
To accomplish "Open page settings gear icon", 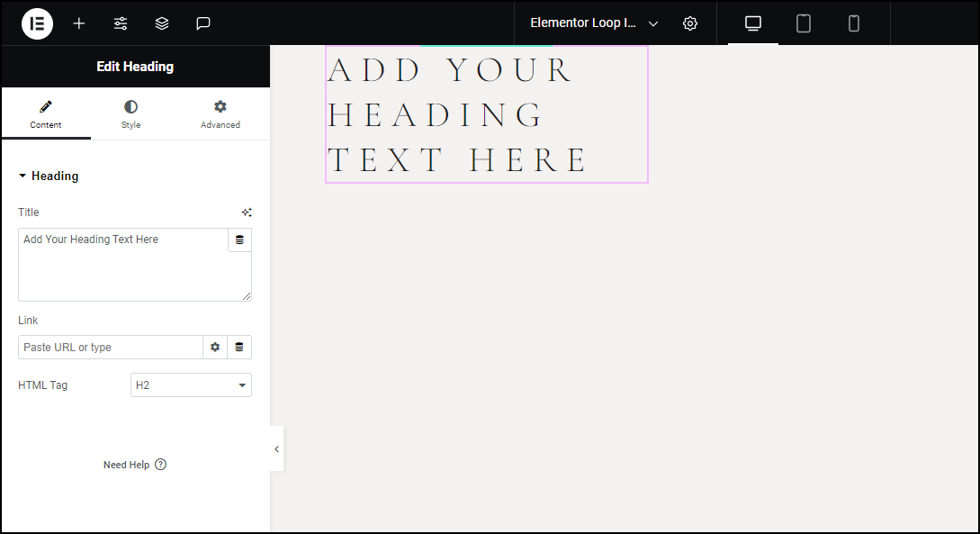I will coord(690,23).
